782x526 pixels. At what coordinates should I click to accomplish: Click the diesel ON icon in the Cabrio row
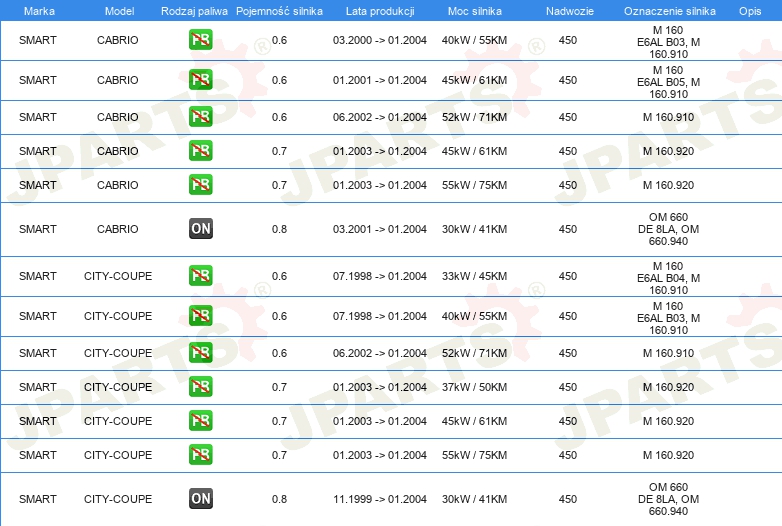(x=200, y=229)
